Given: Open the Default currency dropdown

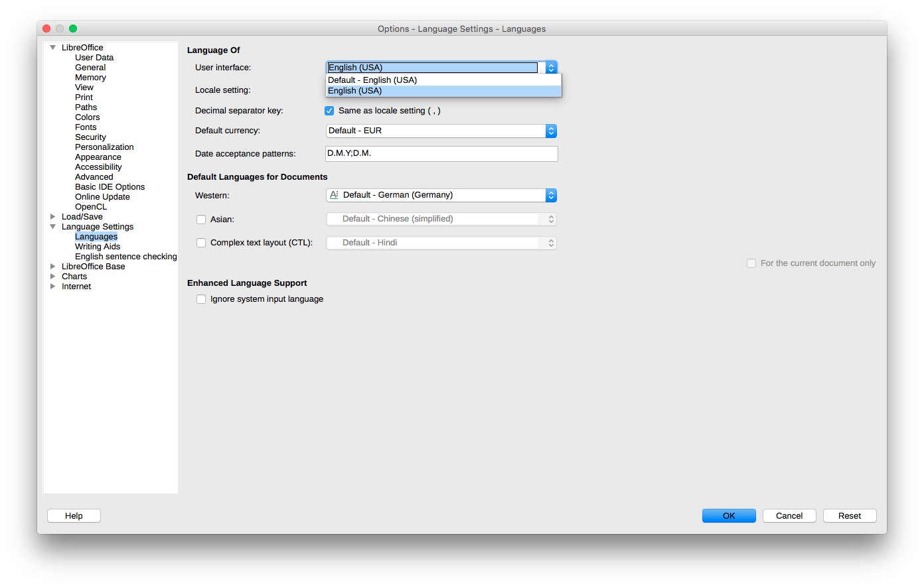Looking at the screenshot, I should pos(441,131).
